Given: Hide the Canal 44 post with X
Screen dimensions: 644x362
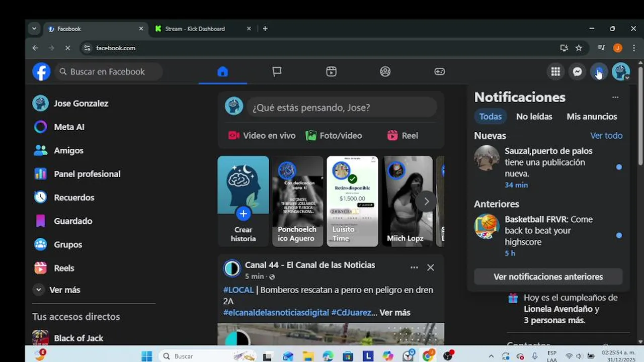Looking at the screenshot, I should [x=431, y=267].
